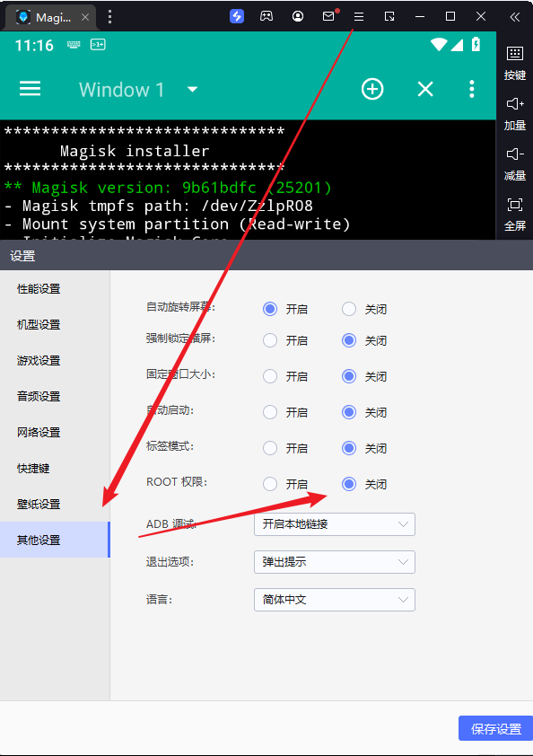
Task: Open the mail messages icon
Action: coord(329,16)
